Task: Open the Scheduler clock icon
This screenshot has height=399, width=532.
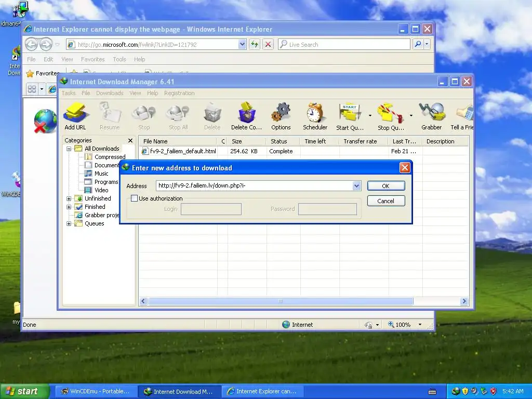Action: pyautogui.click(x=315, y=116)
